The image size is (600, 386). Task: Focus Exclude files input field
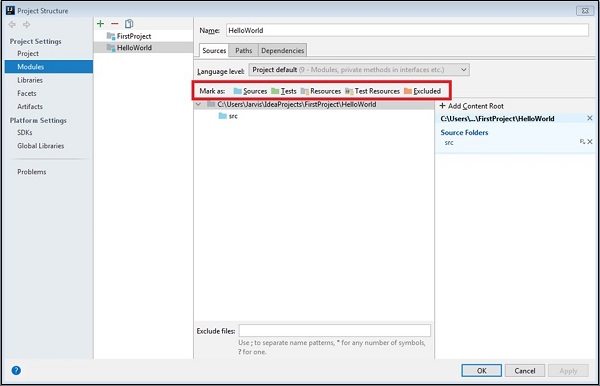coord(335,331)
